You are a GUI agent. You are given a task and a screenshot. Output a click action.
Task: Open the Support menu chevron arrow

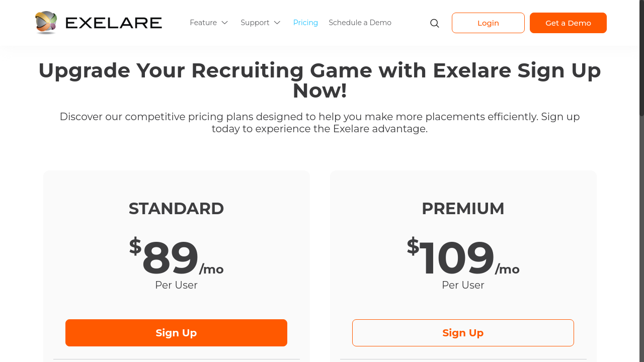(277, 23)
